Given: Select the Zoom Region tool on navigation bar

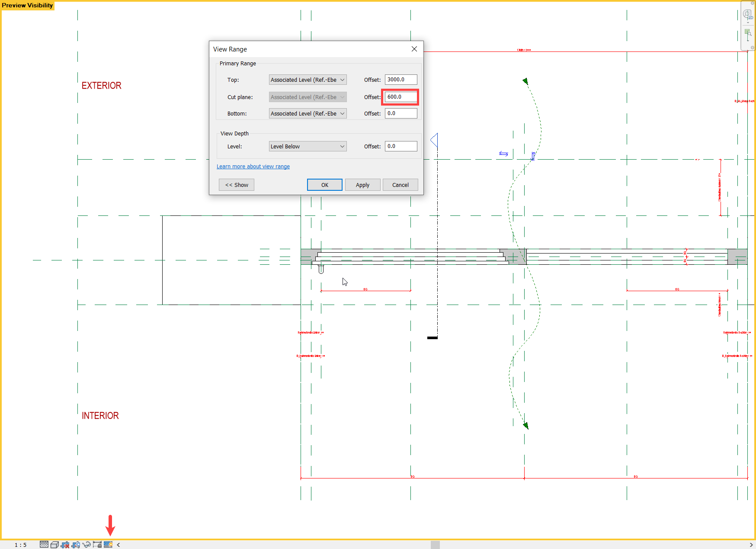Looking at the screenshot, I should (x=748, y=33).
